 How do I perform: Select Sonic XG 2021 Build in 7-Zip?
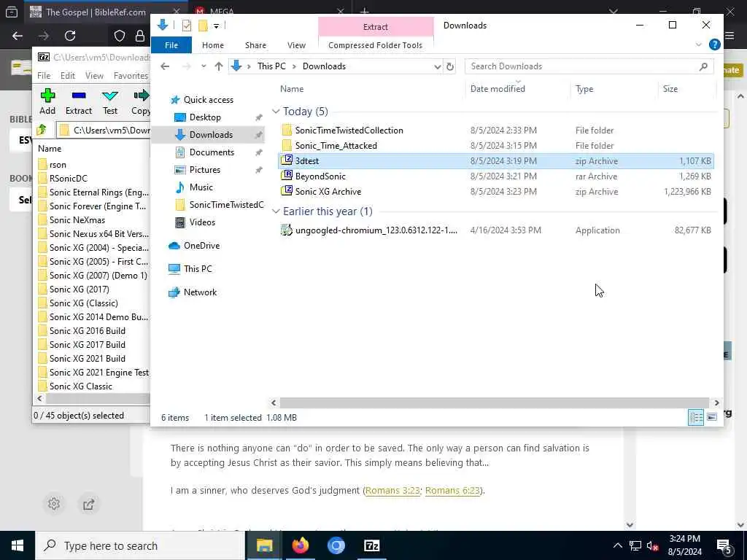(x=88, y=359)
